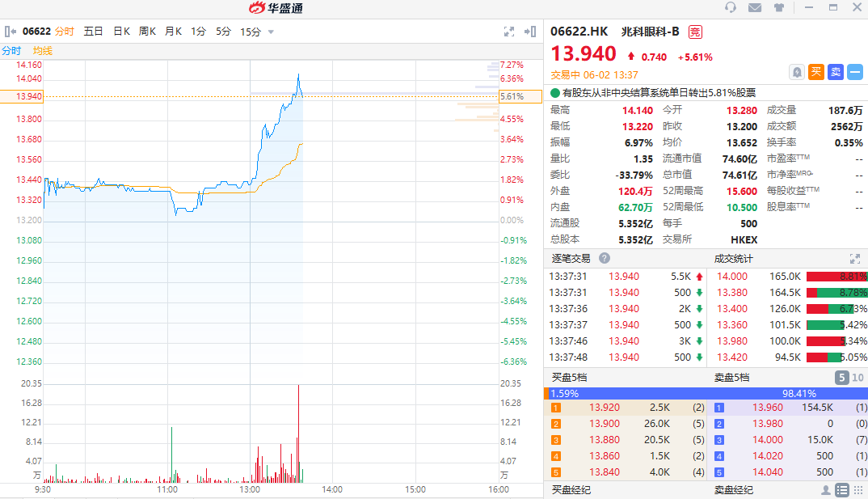Viewport: 868px width, 499px height.
Task: Click the 买盘经纪 bid broker header
Action: point(571,490)
